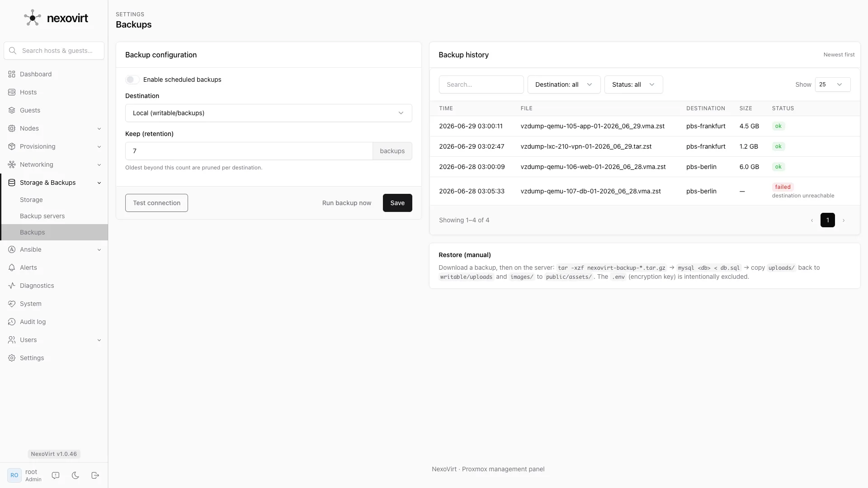868x488 pixels.
Task: Click the Keep retention number field
Action: click(249, 151)
